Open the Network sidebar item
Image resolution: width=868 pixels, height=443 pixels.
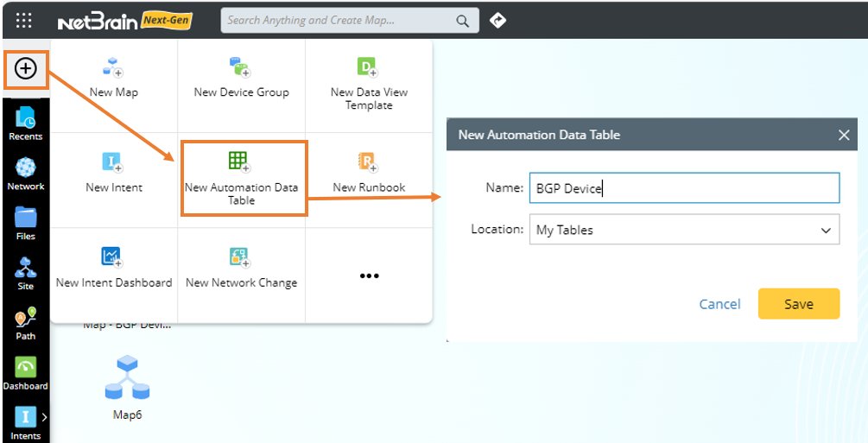click(x=25, y=173)
